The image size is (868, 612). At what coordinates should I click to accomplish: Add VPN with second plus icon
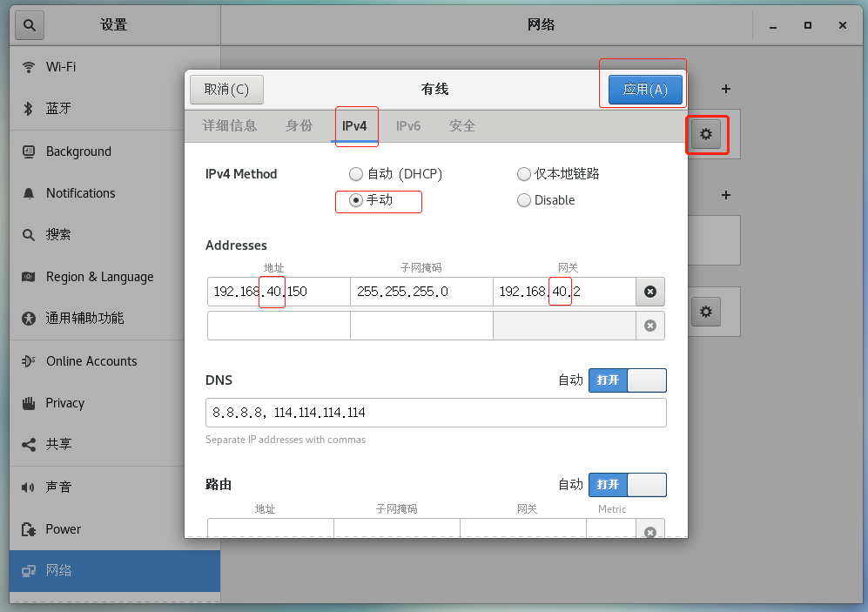coord(726,195)
